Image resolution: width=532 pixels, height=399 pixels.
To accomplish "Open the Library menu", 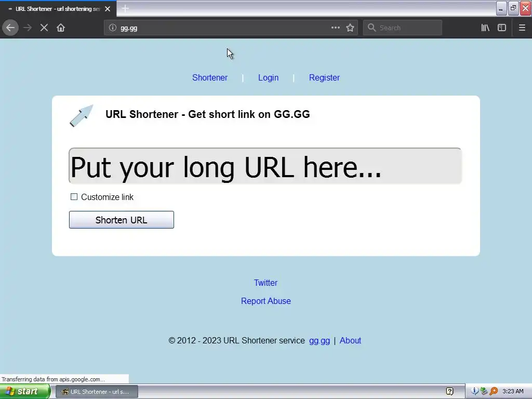I will [x=485, y=28].
